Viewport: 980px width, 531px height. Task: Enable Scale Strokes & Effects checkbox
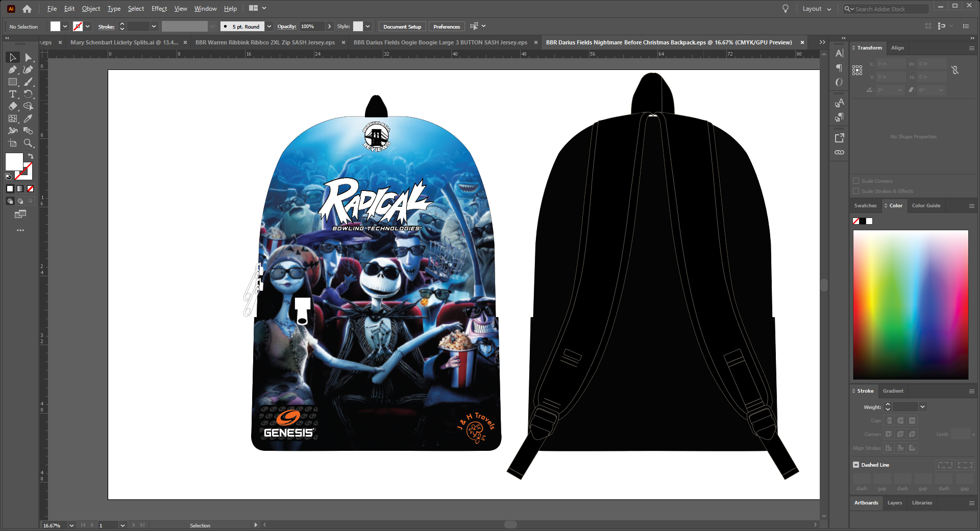(856, 191)
